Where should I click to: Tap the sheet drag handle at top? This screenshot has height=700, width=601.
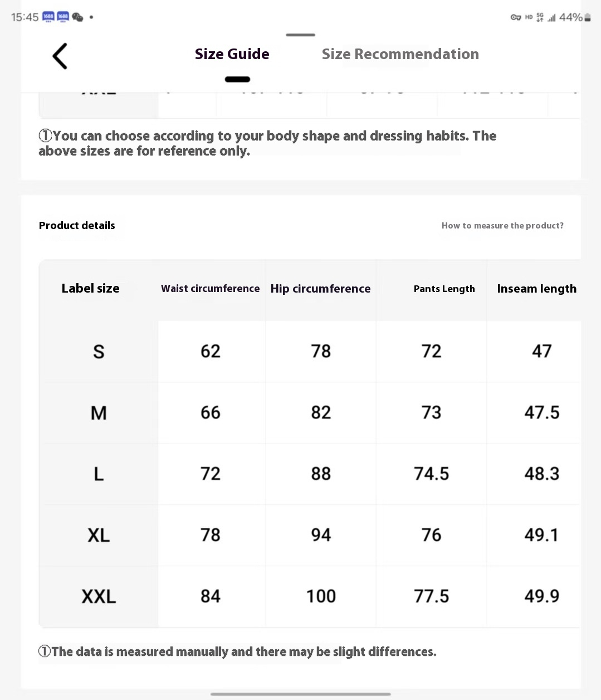pyautogui.click(x=301, y=35)
